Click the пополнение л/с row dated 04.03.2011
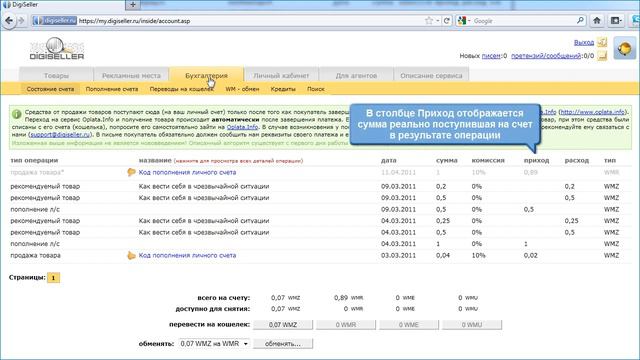The height and width of the screenshot is (360, 640). tap(320, 244)
